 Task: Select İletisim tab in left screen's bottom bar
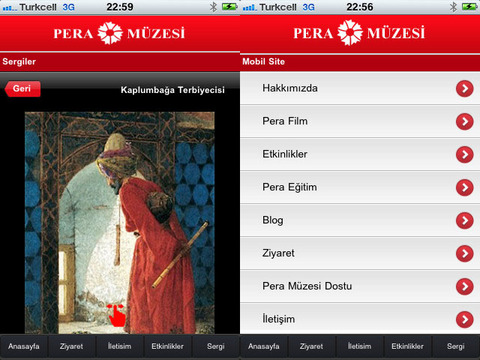click(x=120, y=346)
